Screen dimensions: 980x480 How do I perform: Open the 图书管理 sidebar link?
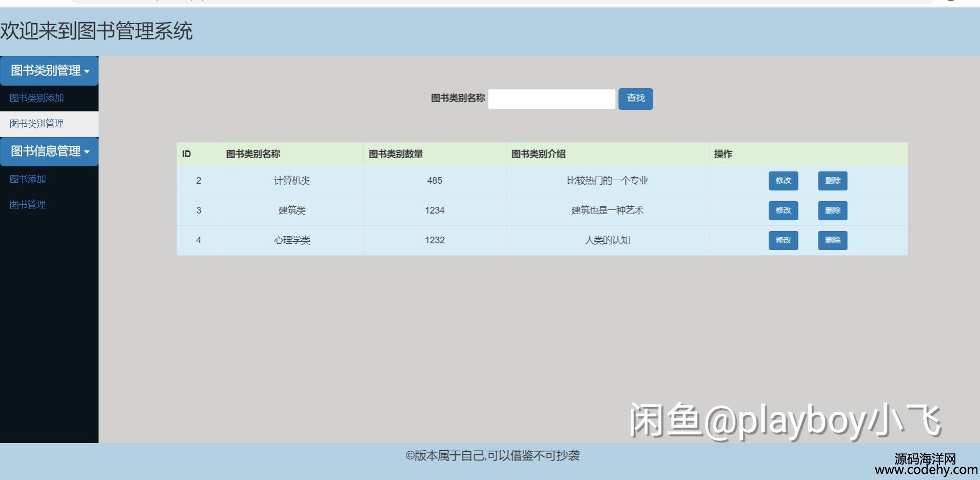click(28, 205)
